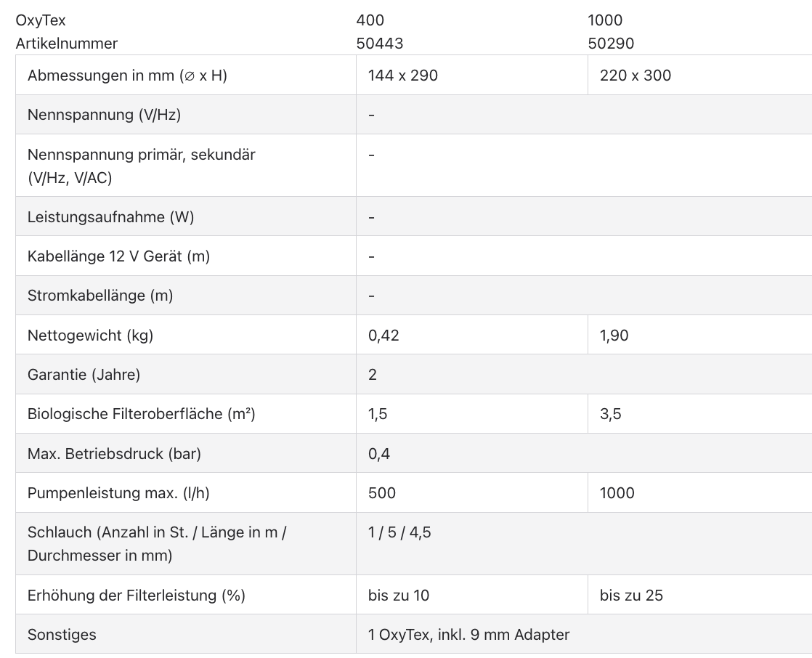Viewport: 812px width, 658px height.
Task: Click the Garantie (Jahre) row label
Action: pyautogui.click(x=84, y=375)
